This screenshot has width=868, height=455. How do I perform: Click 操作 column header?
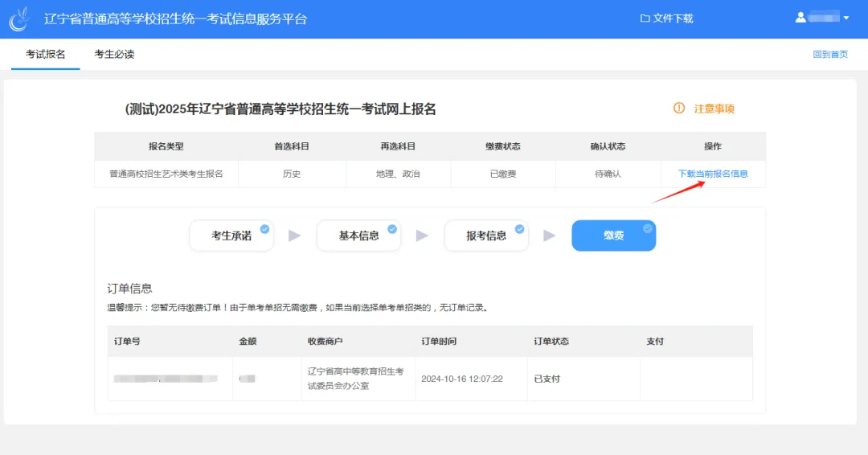tap(713, 146)
